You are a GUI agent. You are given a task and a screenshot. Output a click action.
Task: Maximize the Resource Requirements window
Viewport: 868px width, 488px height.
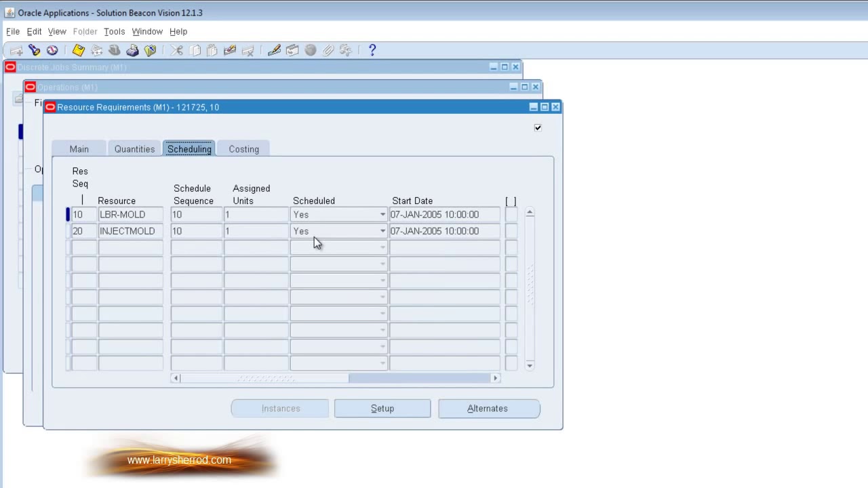(x=545, y=107)
